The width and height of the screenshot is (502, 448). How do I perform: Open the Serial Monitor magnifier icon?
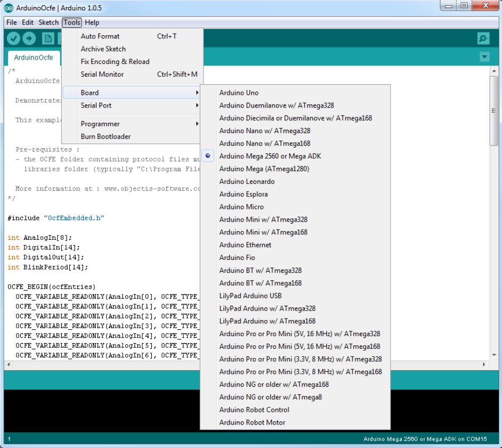[x=483, y=38]
